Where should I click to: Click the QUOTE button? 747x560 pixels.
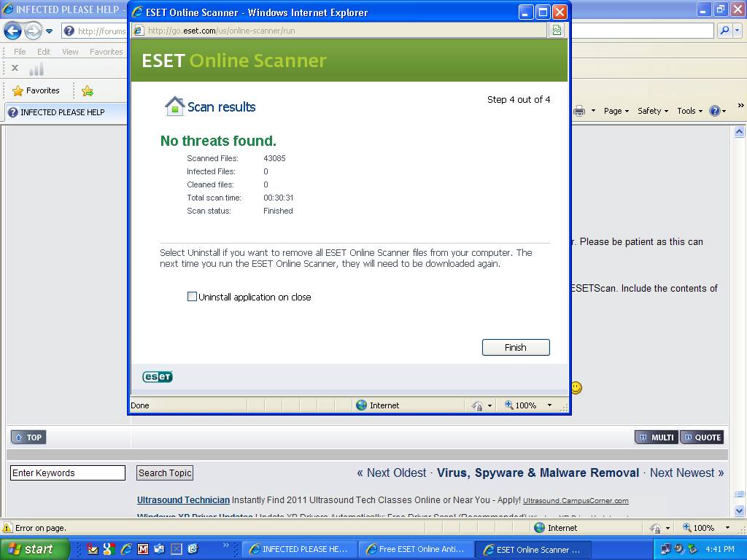703,437
